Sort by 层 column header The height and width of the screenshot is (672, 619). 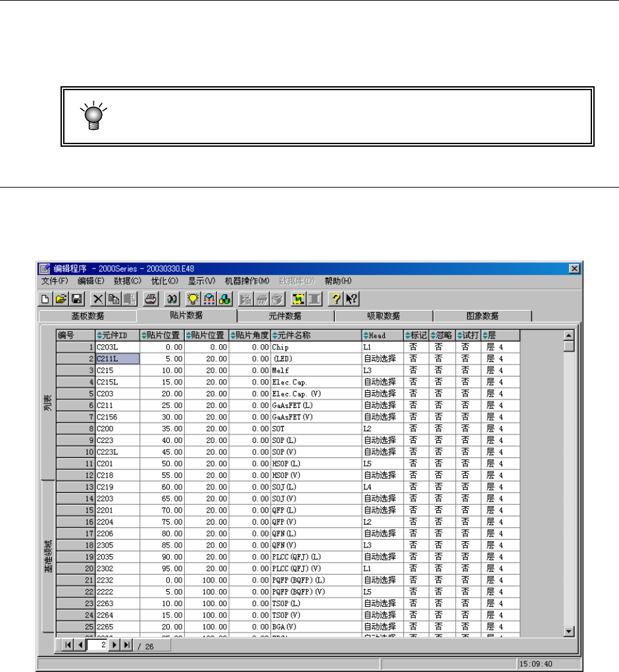[x=501, y=335]
